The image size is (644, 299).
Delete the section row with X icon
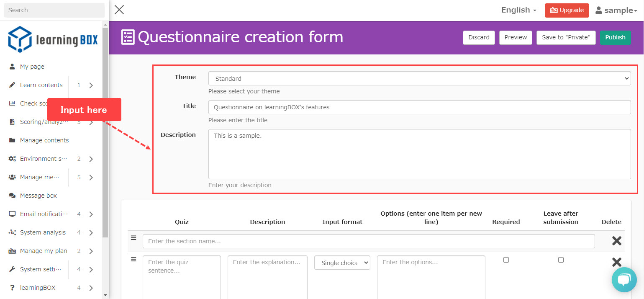[x=616, y=241]
